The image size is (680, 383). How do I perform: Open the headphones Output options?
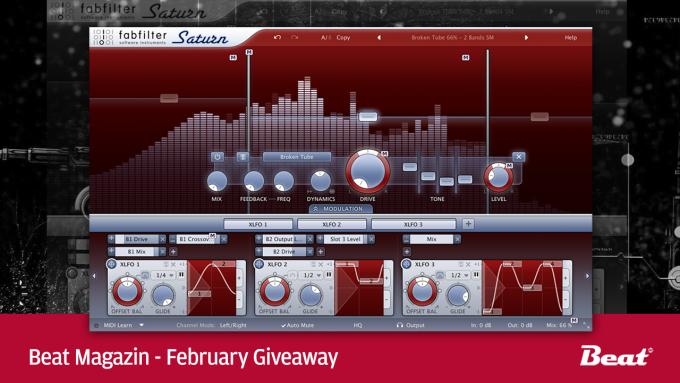(410, 325)
